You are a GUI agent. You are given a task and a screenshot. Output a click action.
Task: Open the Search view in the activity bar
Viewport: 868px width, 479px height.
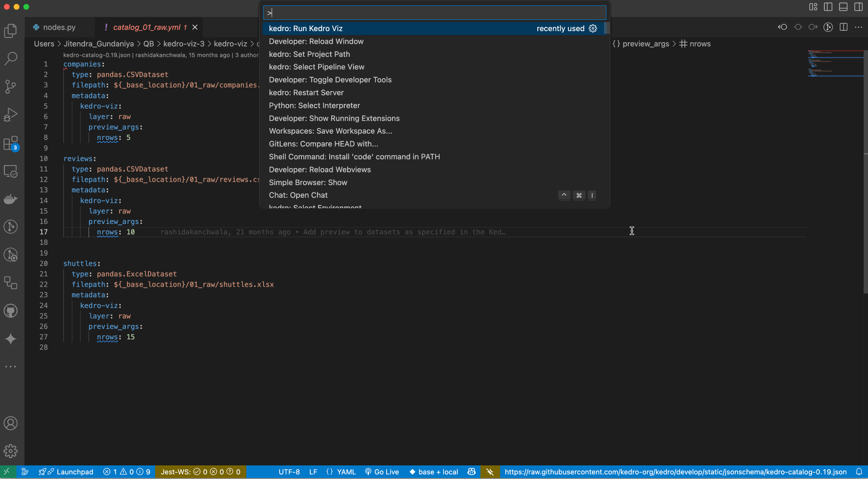(11, 58)
